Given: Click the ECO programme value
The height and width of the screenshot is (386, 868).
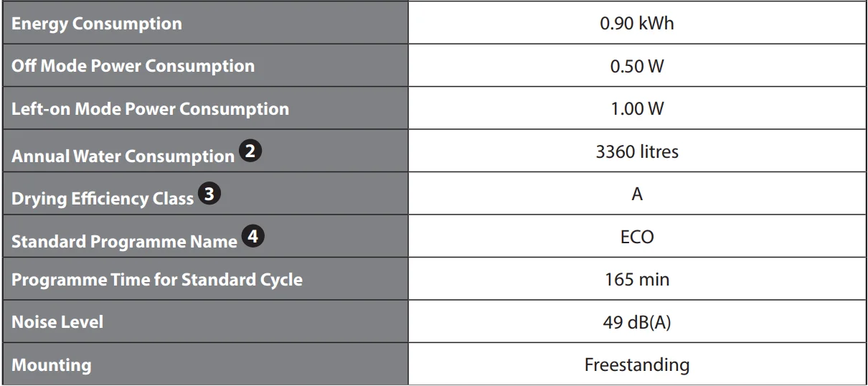Looking at the screenshot, I should (x=637, y=237).
